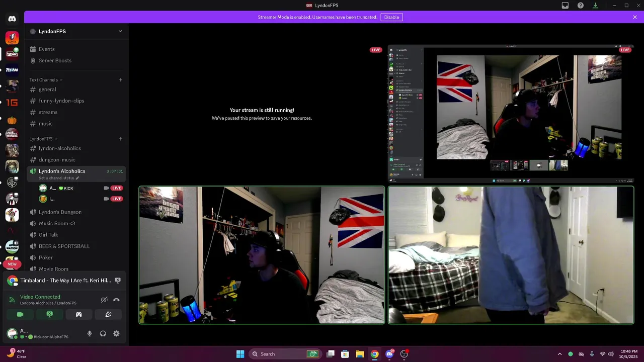Stop streaming the Timbaland Chrome tab
644x362 pixels.
[x=118, y=281]
